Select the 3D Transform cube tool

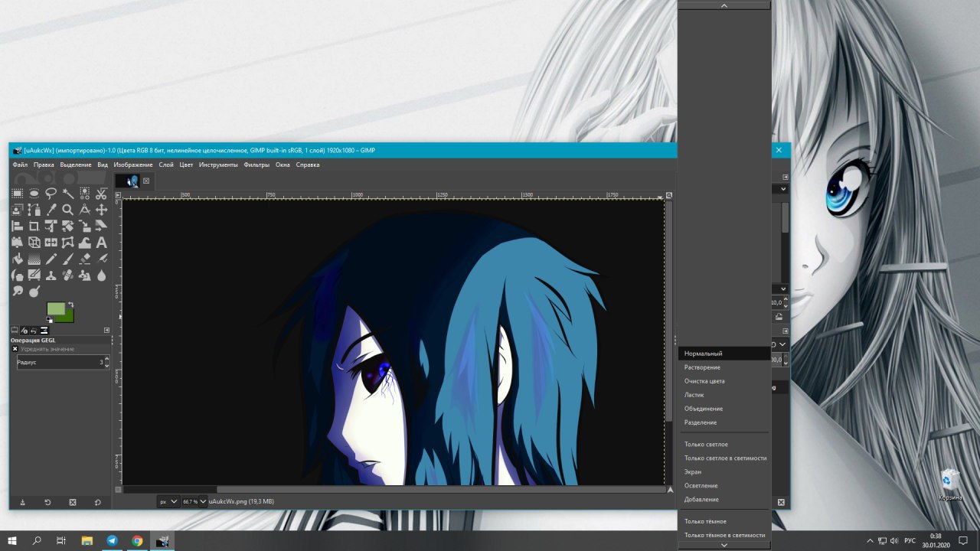point(34,243)
